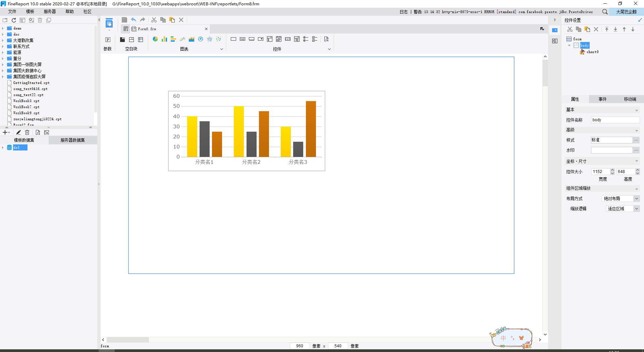Screen dimensions: 644x352
Task: Insert a scatter chart component
Action: (x=219, y=39)
